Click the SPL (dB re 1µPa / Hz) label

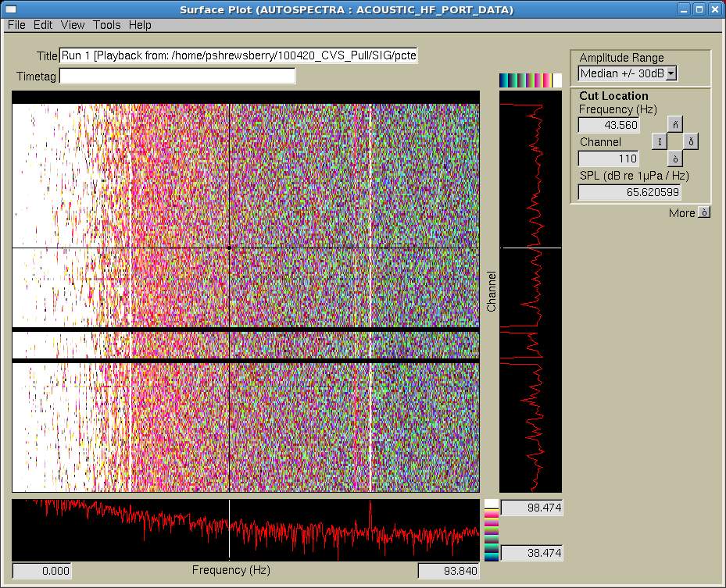634,176
